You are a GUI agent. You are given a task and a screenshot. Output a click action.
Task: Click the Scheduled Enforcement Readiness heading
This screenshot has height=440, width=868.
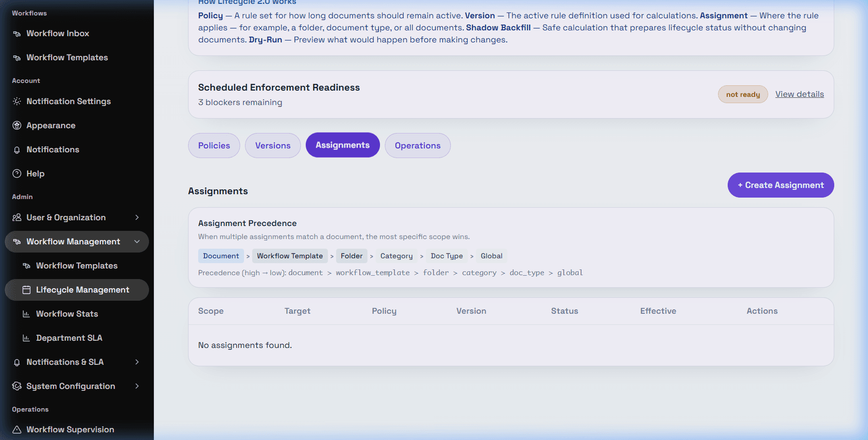point(279,87)
